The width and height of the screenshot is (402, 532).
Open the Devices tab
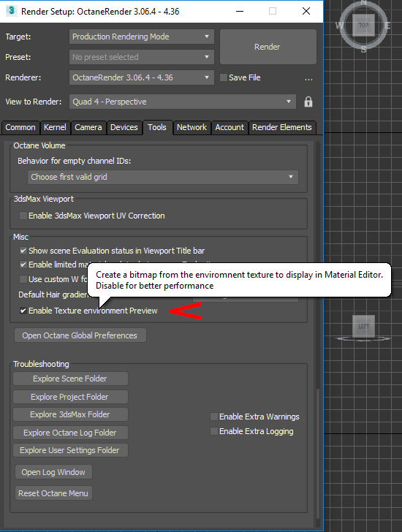coord(124,128)
